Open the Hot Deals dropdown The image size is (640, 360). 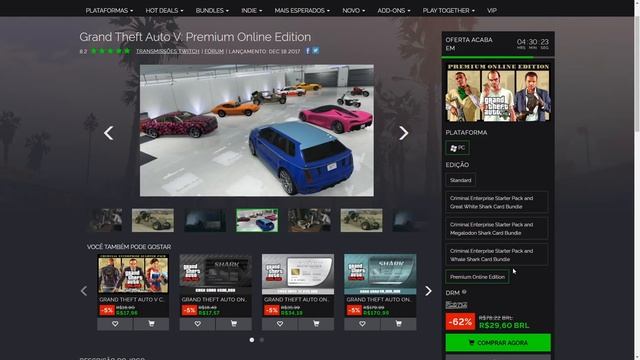pos(164,10)
